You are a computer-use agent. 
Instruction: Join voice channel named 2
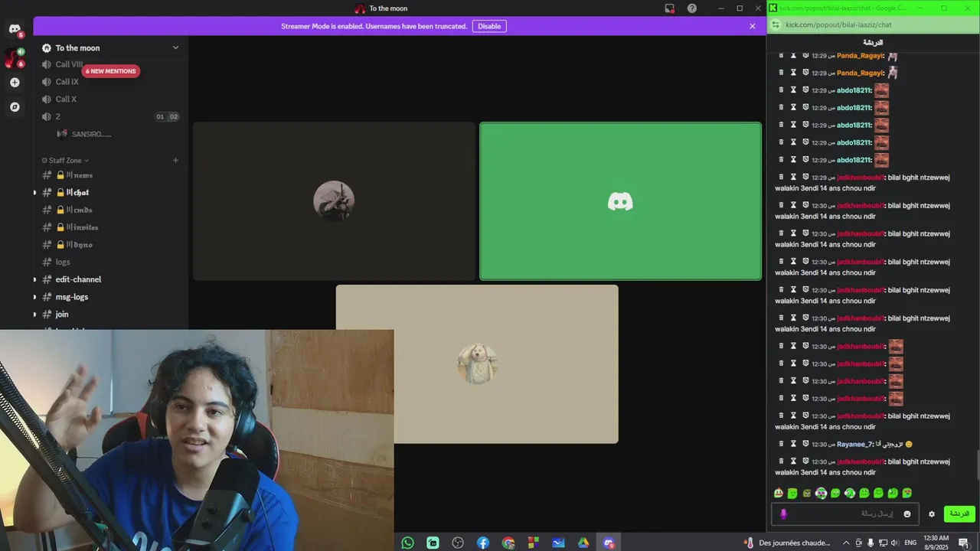[57, 116]
